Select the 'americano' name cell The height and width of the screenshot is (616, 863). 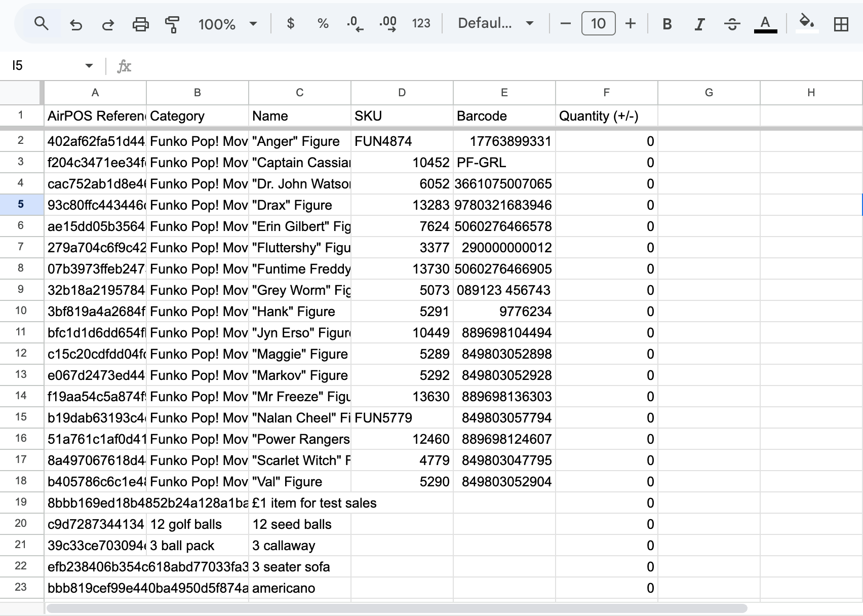[x=300, y=588]
